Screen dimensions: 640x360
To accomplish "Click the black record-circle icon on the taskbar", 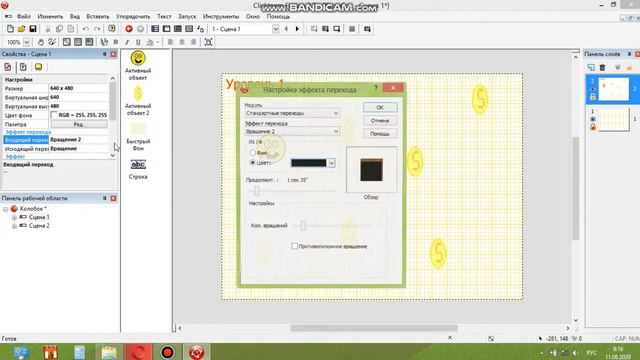I will pyautogui.click(x=167, y=352).
